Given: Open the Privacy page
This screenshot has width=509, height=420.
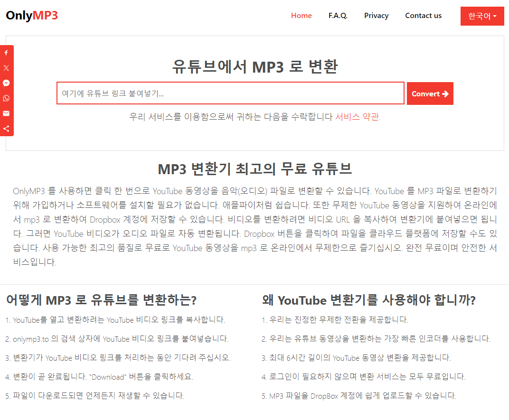Looking at the screenshot, I should click(x=376, y=16).
